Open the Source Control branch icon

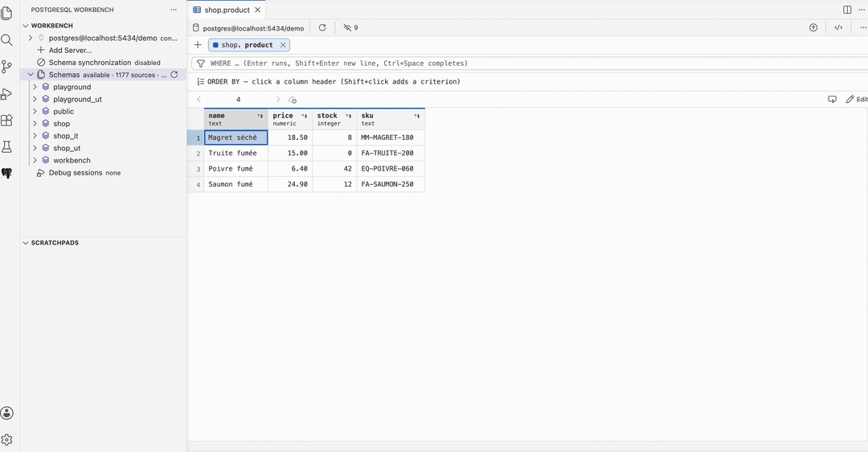pos(6,67)
